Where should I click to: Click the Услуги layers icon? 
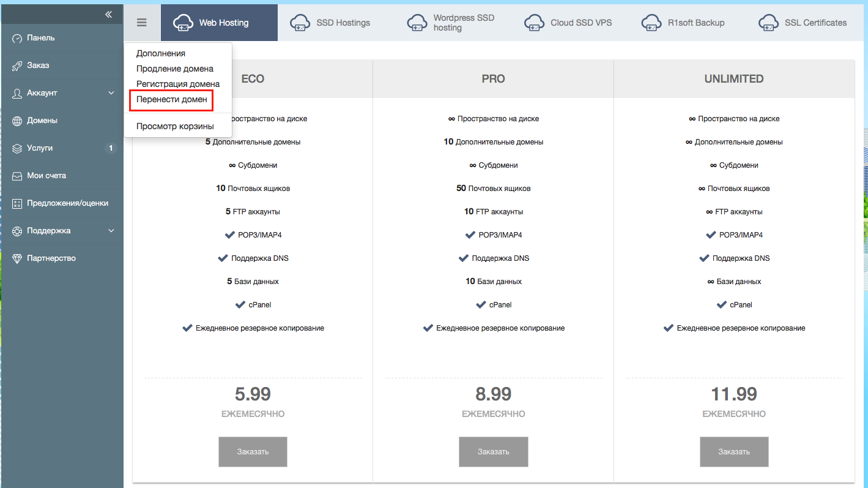click(17, 148)
